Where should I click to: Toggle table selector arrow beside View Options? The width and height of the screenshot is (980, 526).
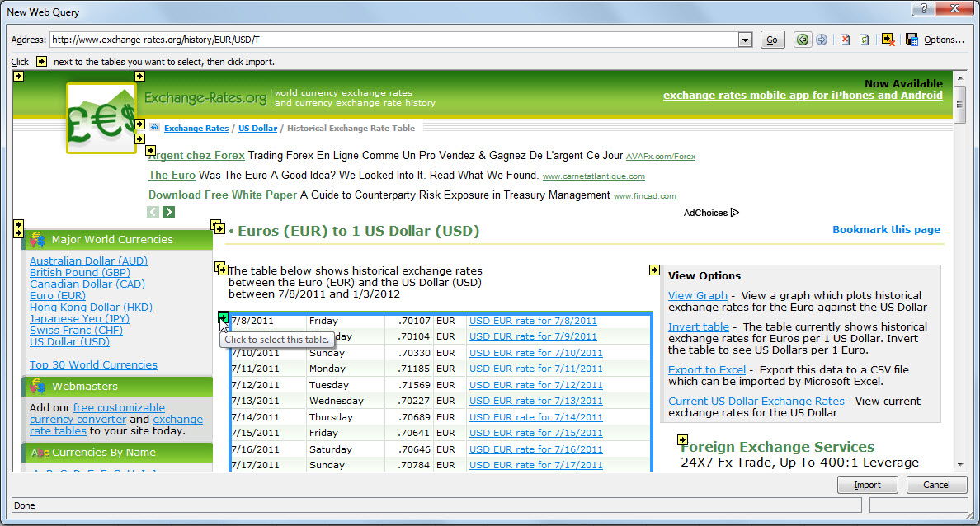pyautogui.click(x=654, y=270)
